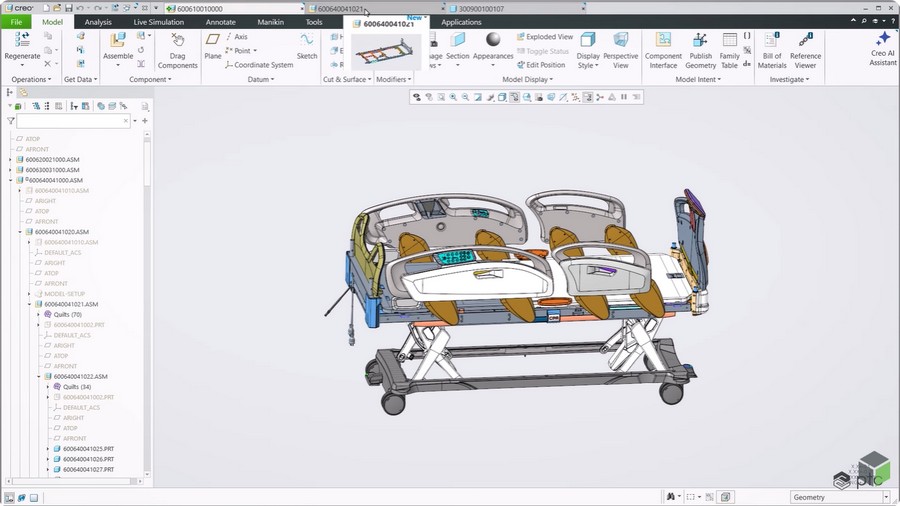Screen dimensions: 900x506
Task: Click the Axis datum tool
Action: (x=236, y=36)
